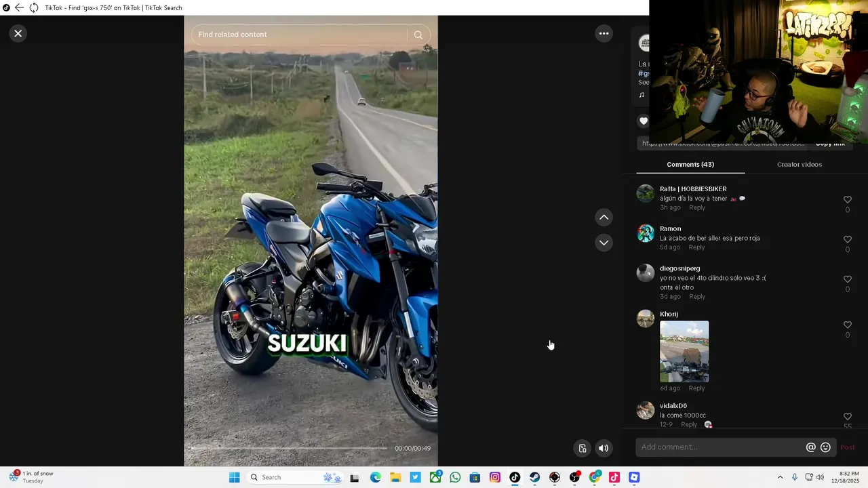Open vidalxD0's profile name
The width and height of the screenshot is (868, 488).
[673, 406]
